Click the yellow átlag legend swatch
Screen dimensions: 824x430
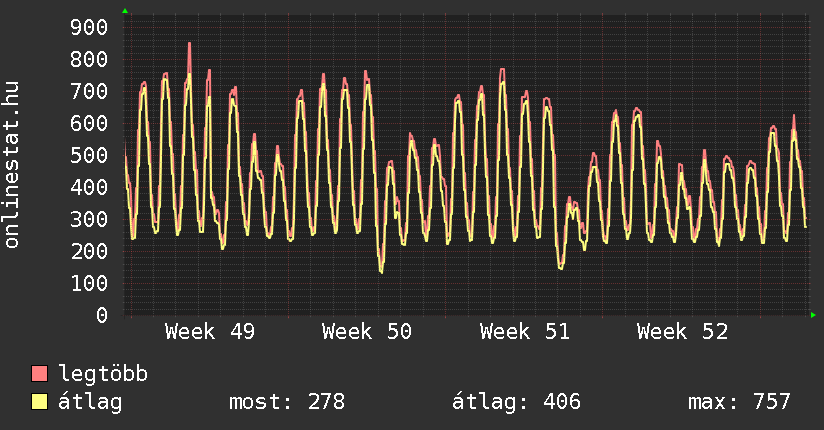(x=40, y=402)
